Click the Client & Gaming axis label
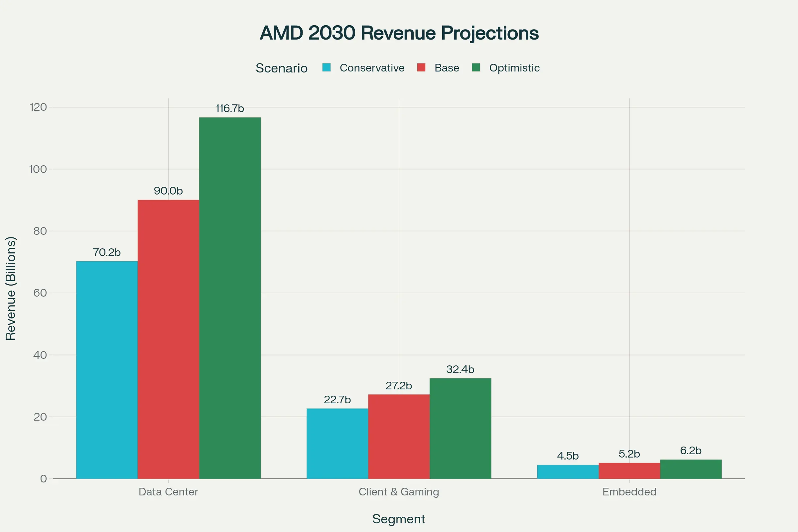This screenshot has height=532, width=798. [x=399, y=492]
